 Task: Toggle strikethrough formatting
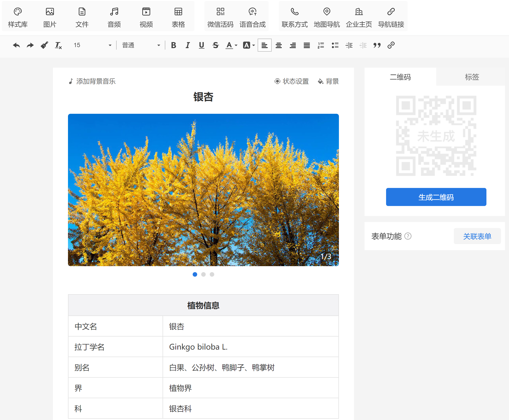215,45
